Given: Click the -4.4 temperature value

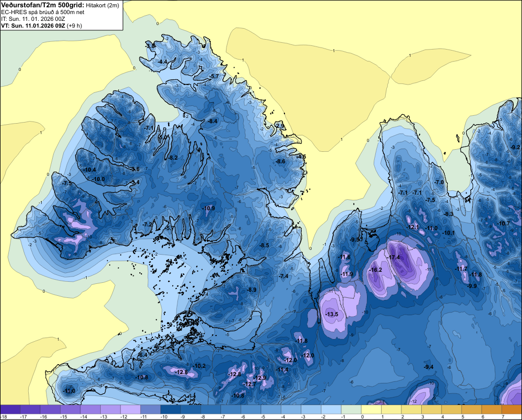Looking at the screenshot, I should coord(162,62).
